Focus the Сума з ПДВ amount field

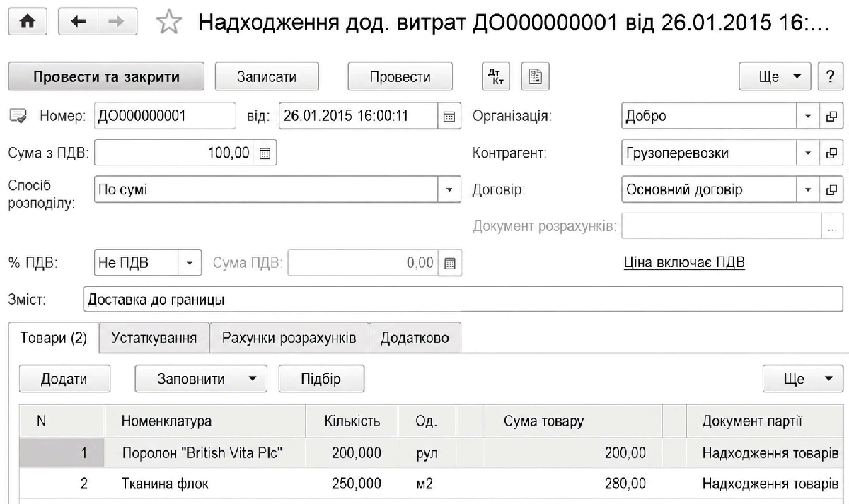point(173,153)
